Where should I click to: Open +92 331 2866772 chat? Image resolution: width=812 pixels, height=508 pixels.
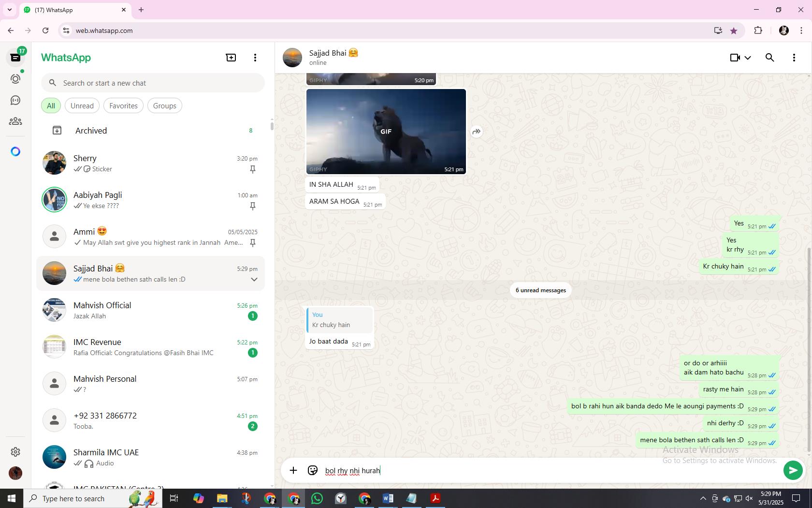click(x=151, y=420)
